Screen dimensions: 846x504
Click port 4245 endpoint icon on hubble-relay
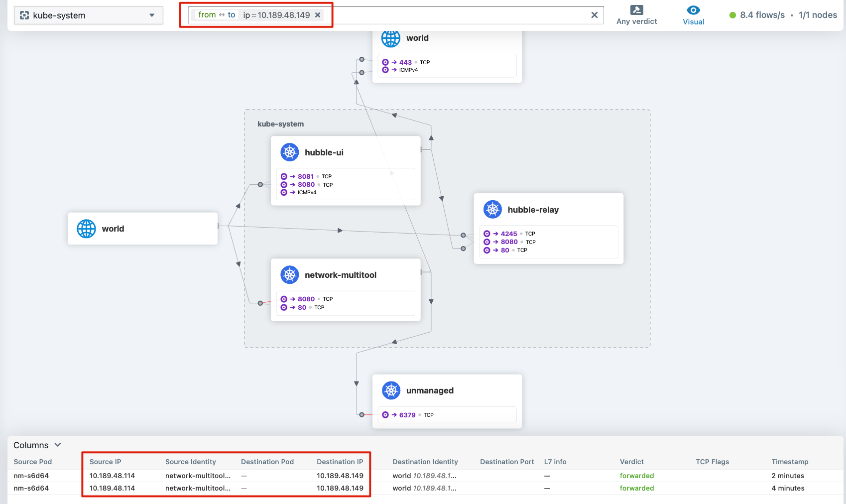coord(487,234)
